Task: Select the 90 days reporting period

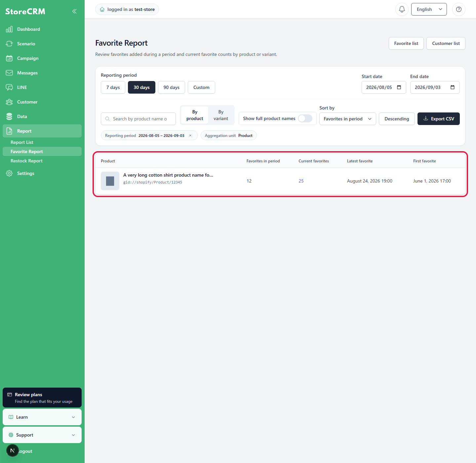Action: [172, 87]
